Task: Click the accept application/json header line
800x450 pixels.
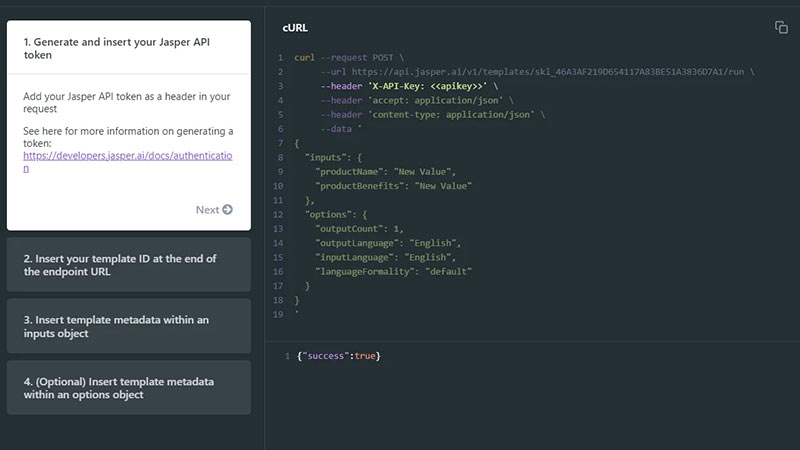Action: (417, 101)
